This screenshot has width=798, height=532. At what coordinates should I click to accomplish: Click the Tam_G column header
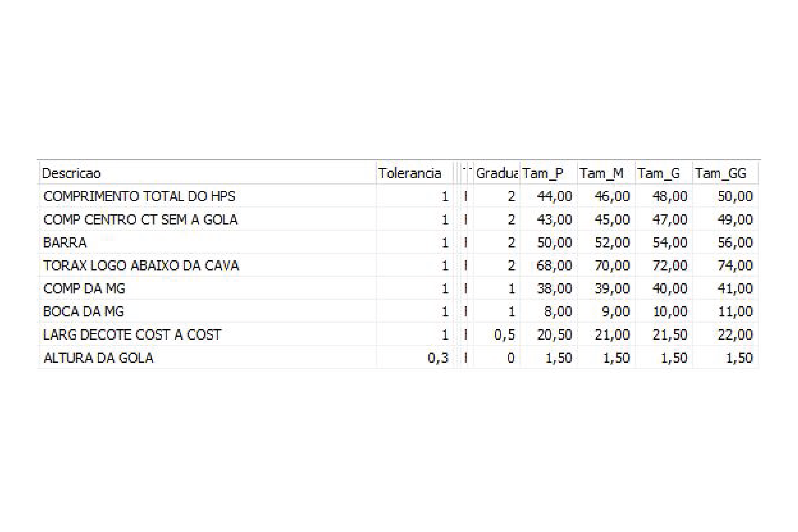664,173
